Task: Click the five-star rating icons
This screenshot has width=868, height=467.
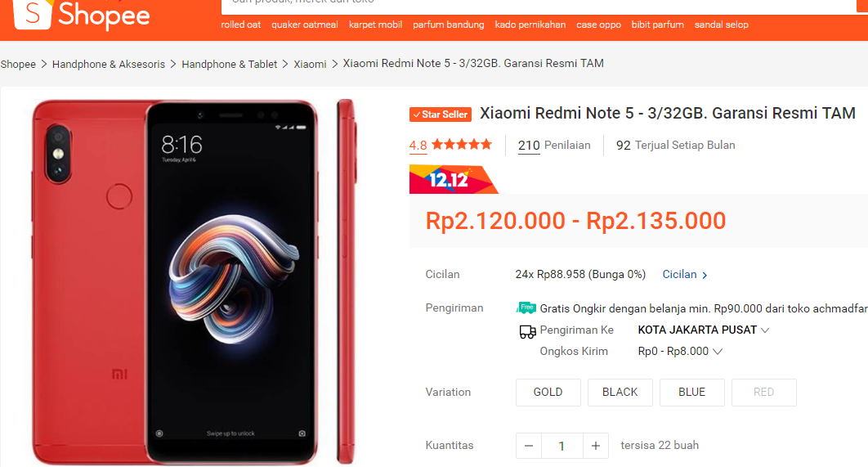Action: [462, 145]
